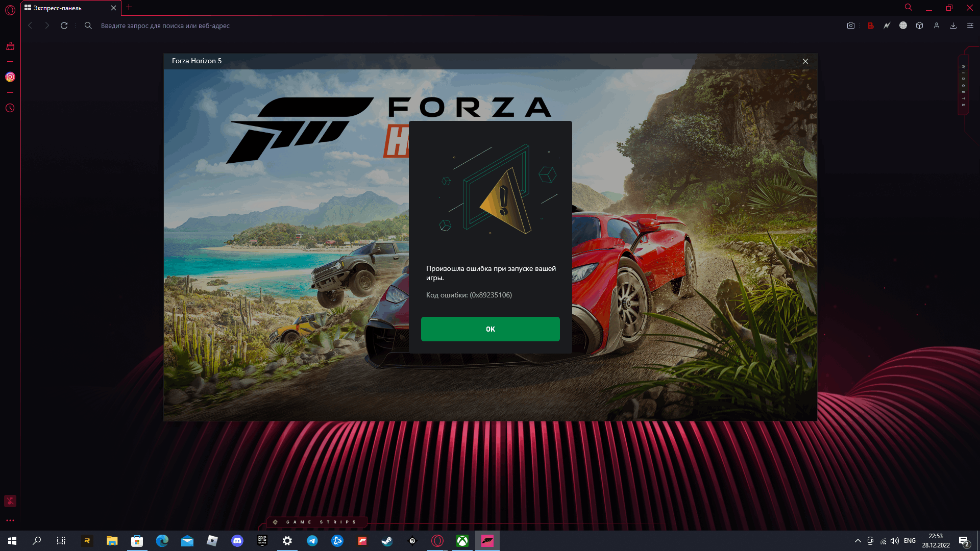Click the Opera GX logo menu button
The height and width of the screenshot is (551, 980).
click(10, 10)
